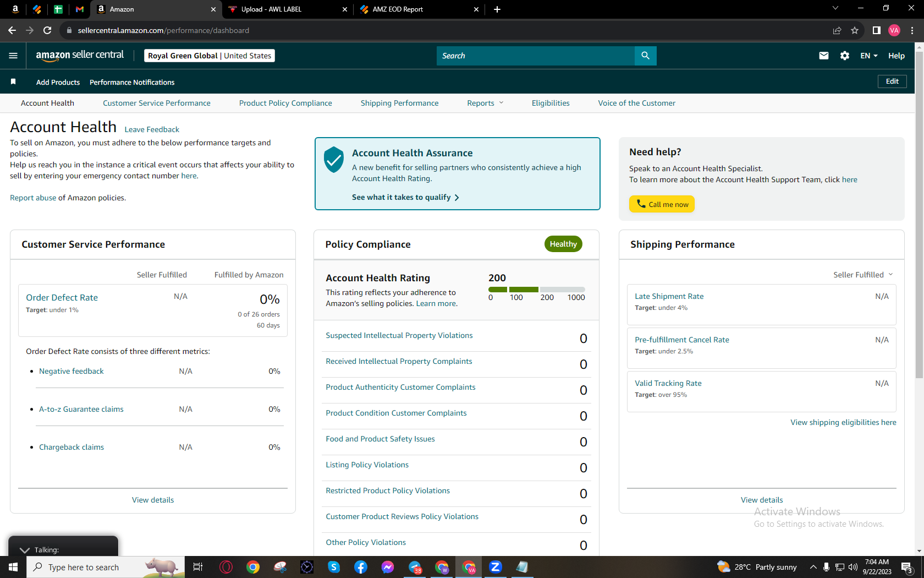Click the search magnifier button
The image size is (924, 578).
[645, 56]
